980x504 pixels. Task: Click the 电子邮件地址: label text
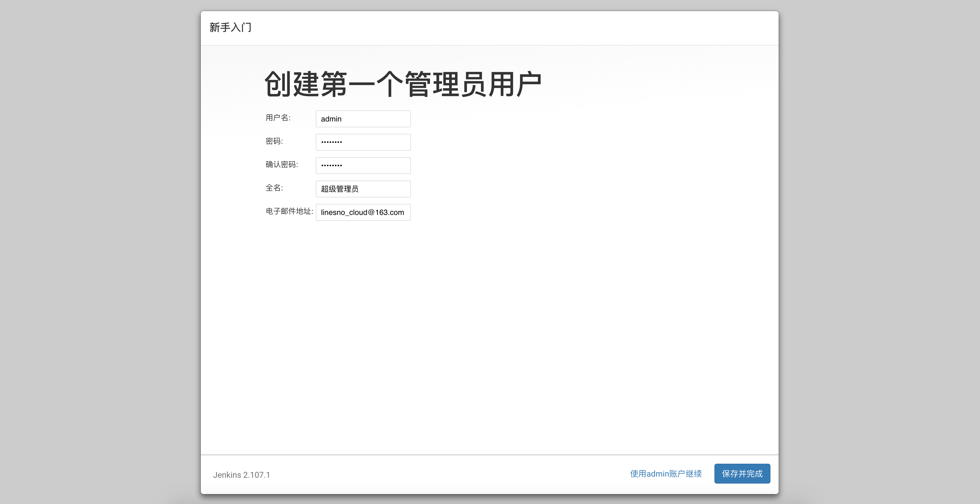pyautogui.click(x=289, y=211)
